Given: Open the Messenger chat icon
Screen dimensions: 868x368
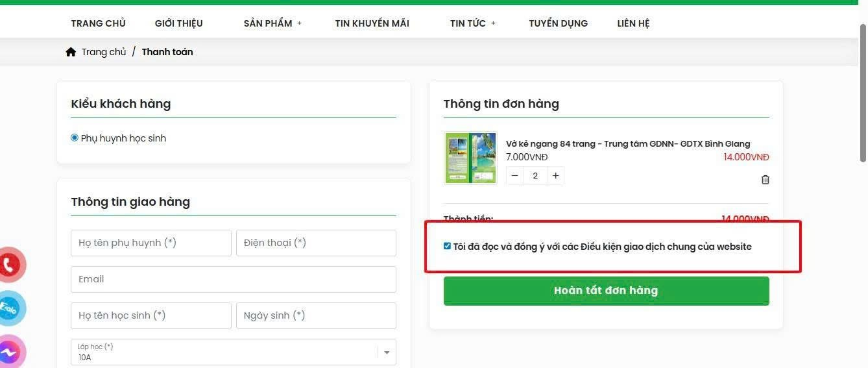Looking at the screenshot, I should click(9, 352).
